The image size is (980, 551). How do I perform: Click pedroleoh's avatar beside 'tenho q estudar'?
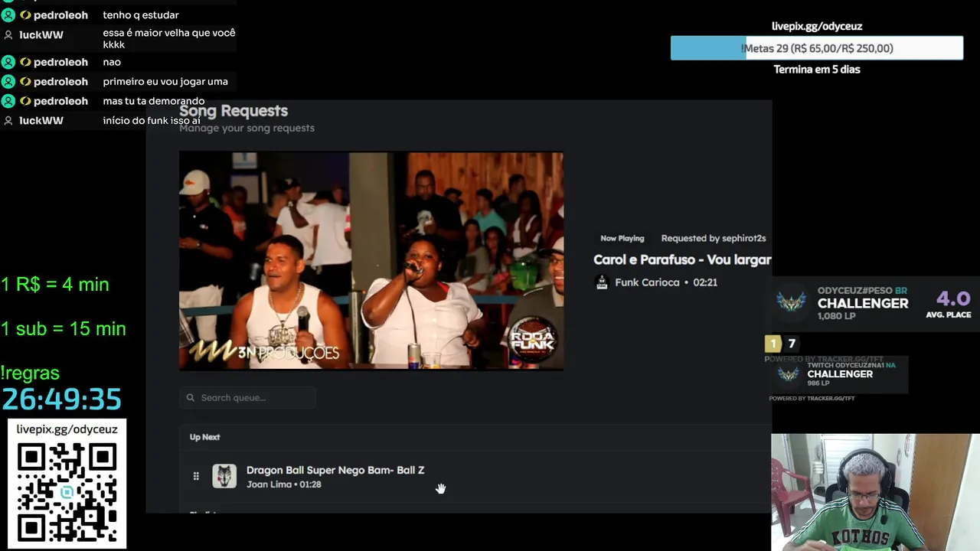click(x=8, y=15)
